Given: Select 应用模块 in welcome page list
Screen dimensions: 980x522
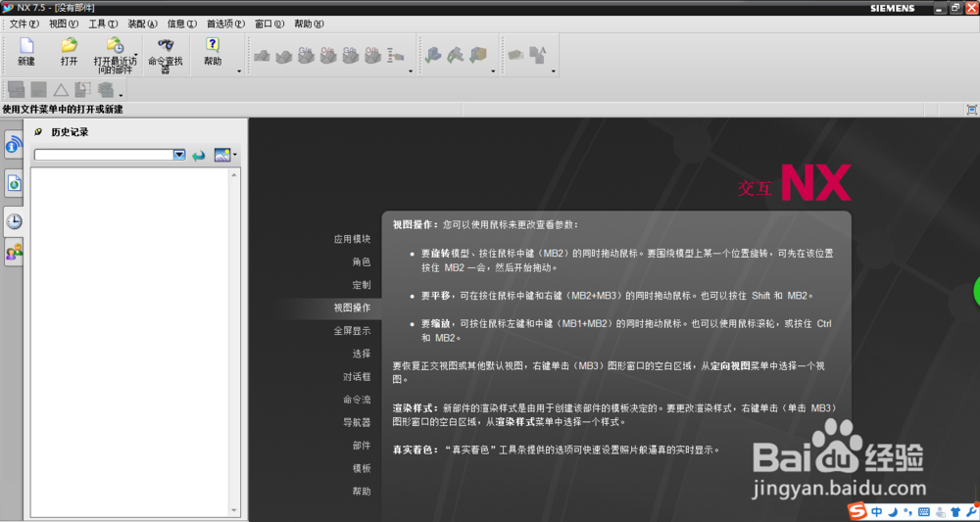Looking at the screenshot, I should tap(352, 239).
